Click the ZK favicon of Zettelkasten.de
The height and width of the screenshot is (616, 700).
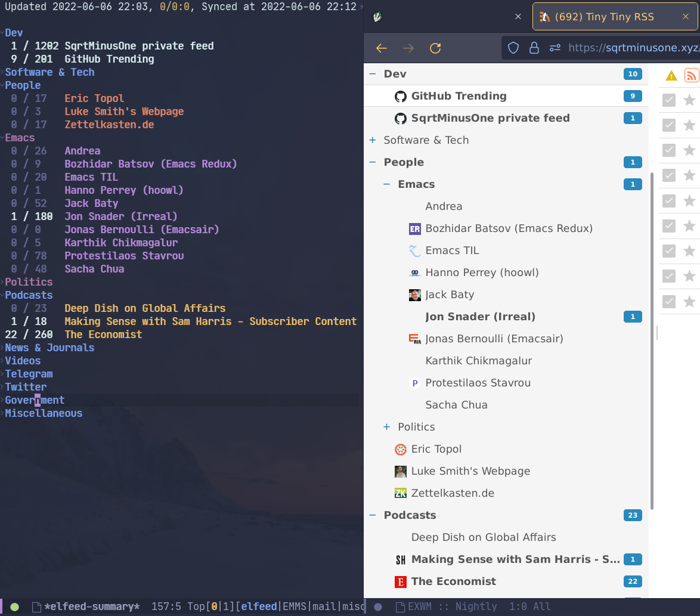tap(400, 493)
